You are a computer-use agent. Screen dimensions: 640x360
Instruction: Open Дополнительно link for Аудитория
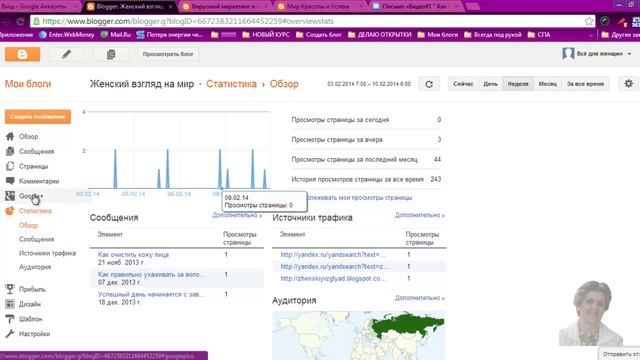click(x=420, y=298)
